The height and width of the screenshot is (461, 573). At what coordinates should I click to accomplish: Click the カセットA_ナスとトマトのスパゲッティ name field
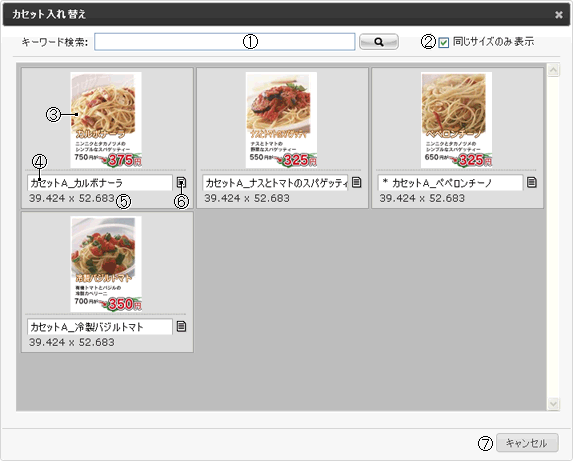tap(275, 183)
